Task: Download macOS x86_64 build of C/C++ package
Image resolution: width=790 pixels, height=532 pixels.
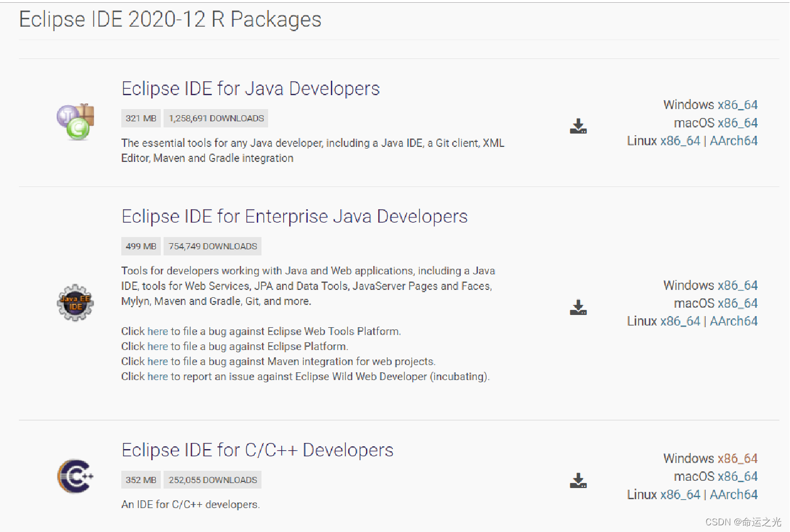Action: pyautogui.click(x=737, y=476)
